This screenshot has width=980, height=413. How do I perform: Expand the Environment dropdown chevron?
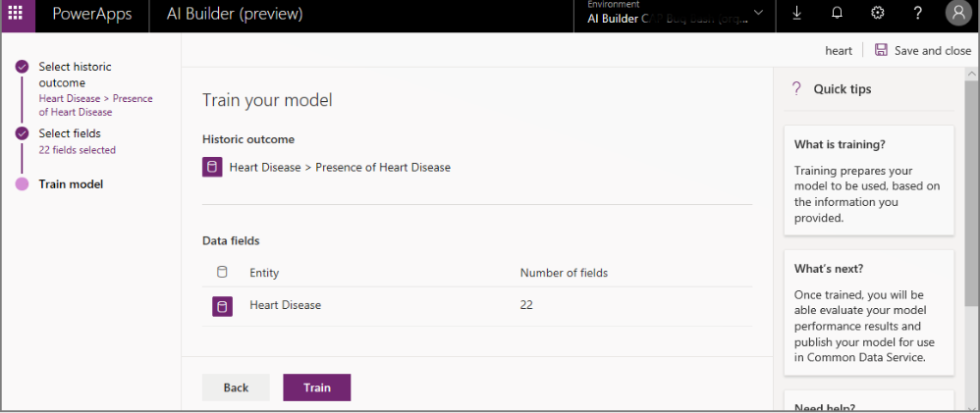(x=758, y=14)
